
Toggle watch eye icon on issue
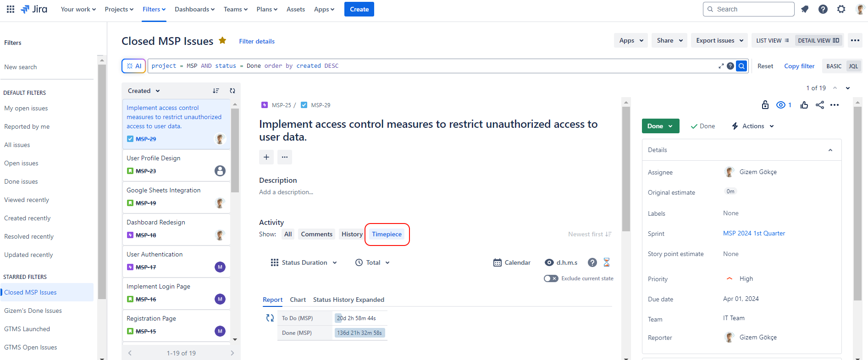pyautogui.click(x=780, y=105)
